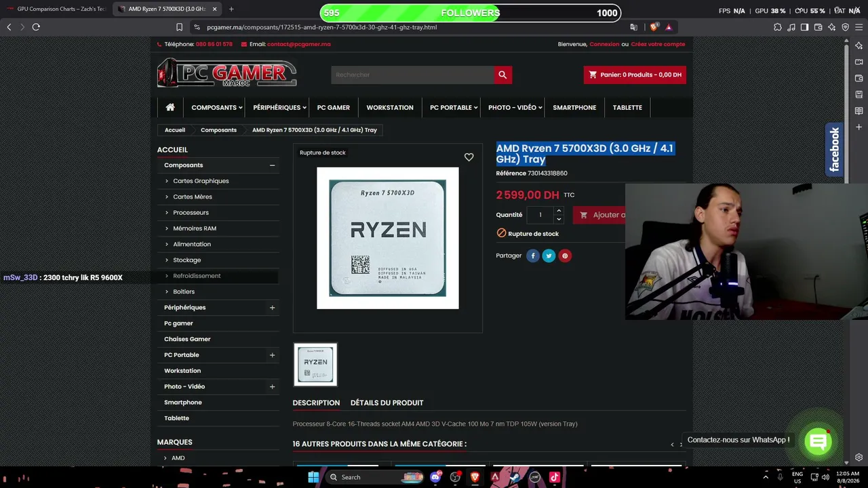Open Processeurs in the sidebar

click(x=191, y=213)
